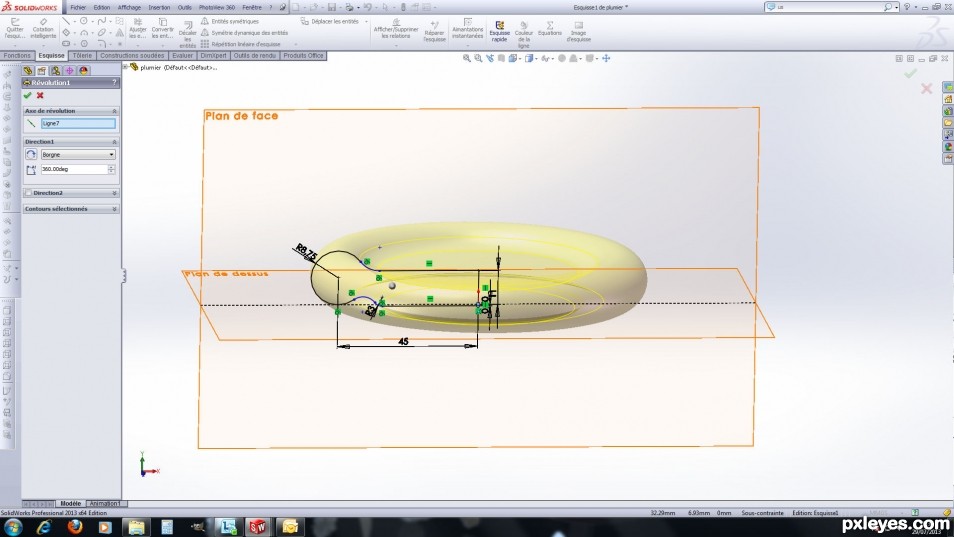Toggle Esquisse rapide

[500, 31]
